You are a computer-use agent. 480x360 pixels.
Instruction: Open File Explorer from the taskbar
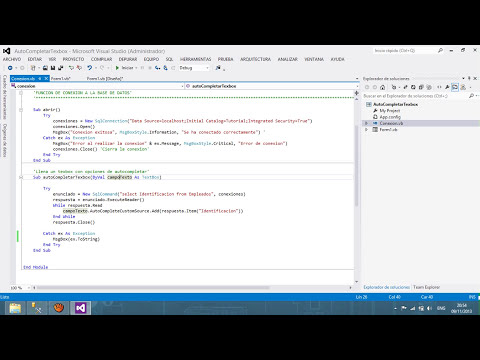tap(15, 308)
